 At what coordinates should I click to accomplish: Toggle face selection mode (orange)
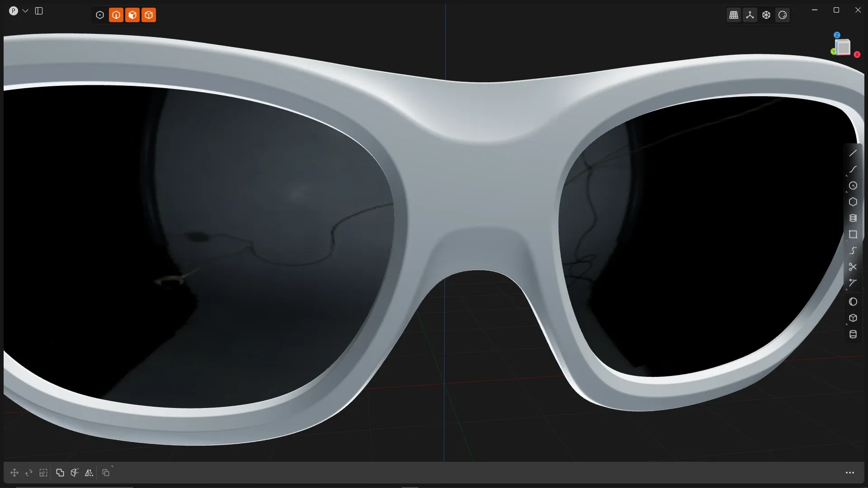point(132,15)
